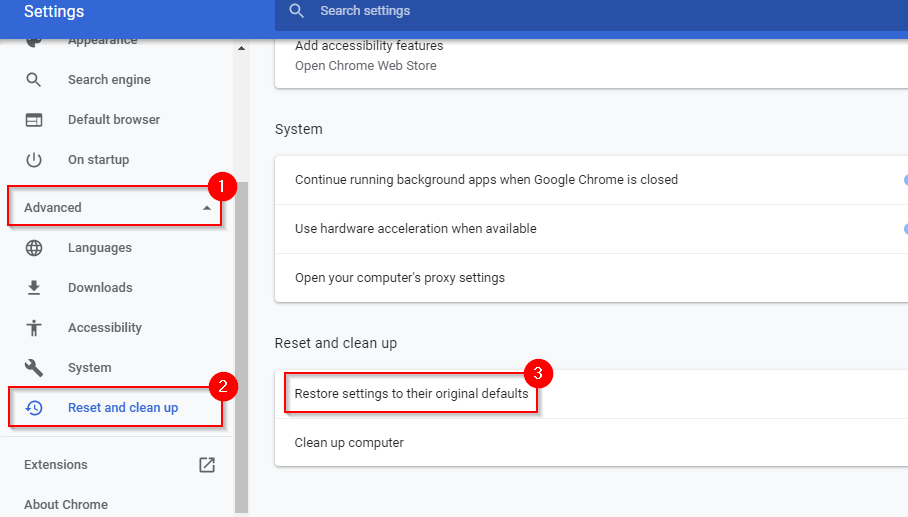The width and height of the screenshot is (908, 517).
Task: Click the Reset and clean up clock icon
Action: tap(34, 408)
